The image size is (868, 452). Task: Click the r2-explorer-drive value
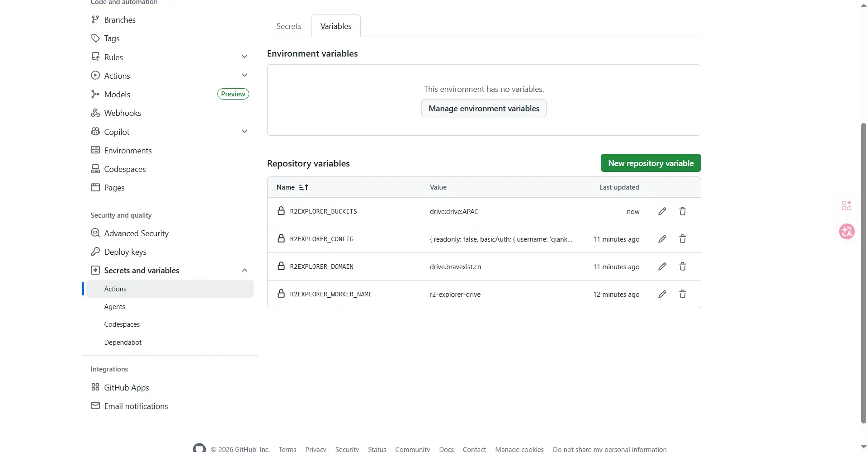[455, 294]
